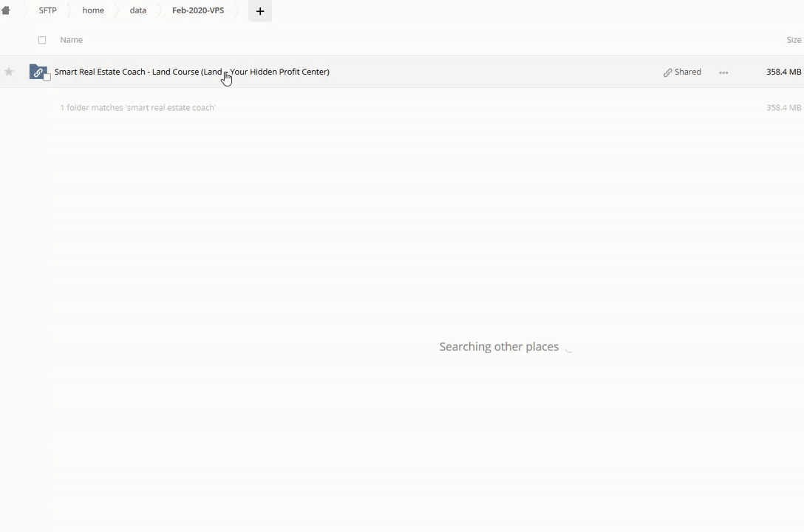Click the Shared label on the folder
The width and height of the screenshot is (804, 532).
point(687,72)
